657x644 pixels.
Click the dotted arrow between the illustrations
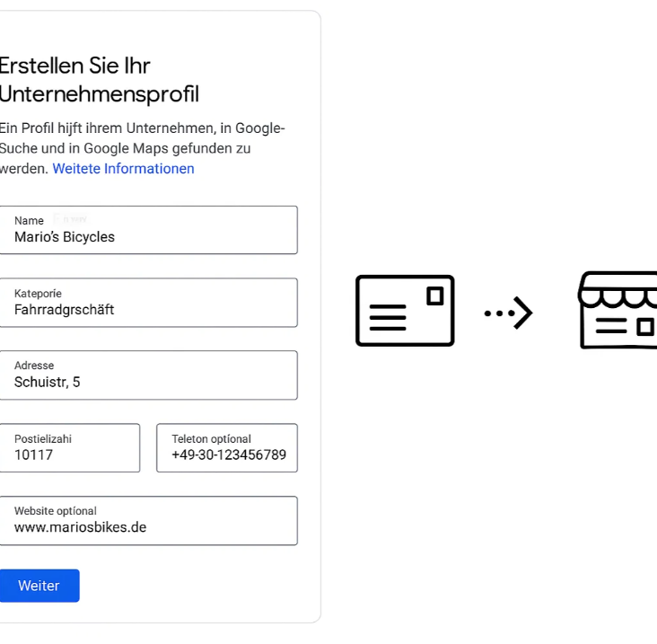(508, 313)
